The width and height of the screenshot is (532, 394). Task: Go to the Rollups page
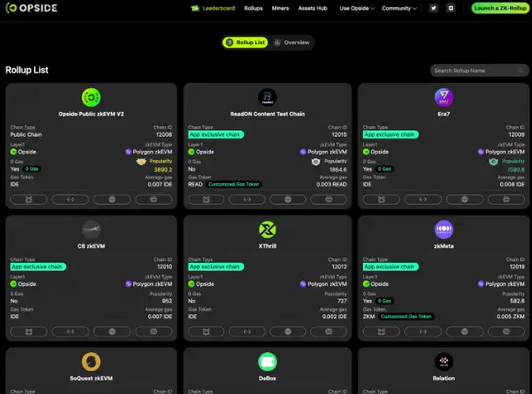click(x=253, y=8)
